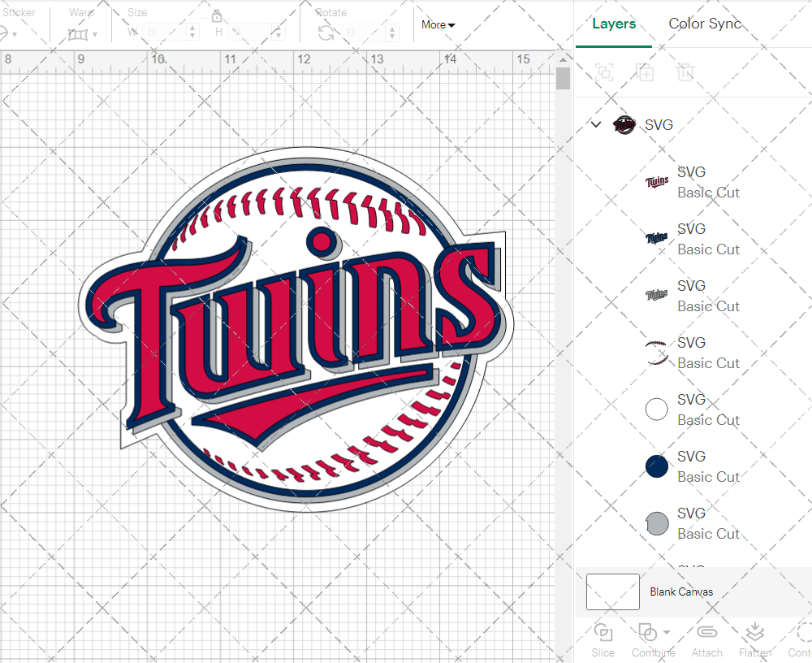The width and height of the screenshot is (812, 663).
Task: Open the Warp dropdown arrow
Action: click(x=95, y=35)
